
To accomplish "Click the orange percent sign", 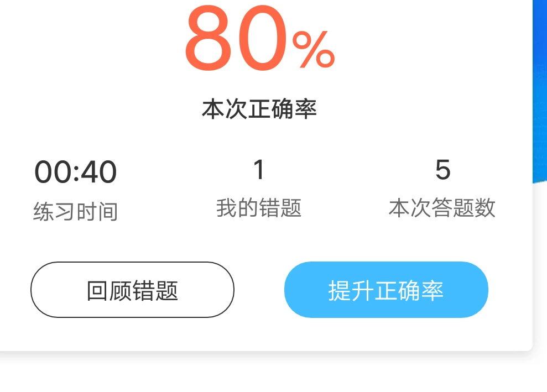I will tap(314, 49).
